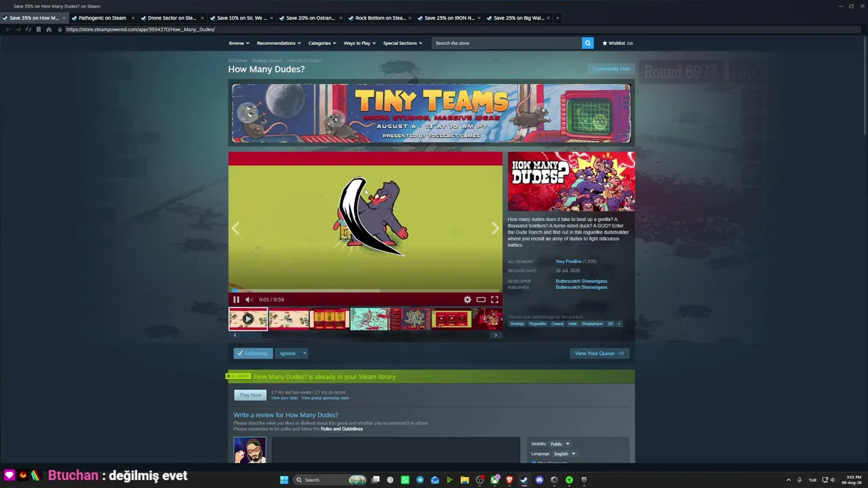
Task: Select the Singleplayer tag
Action: [592, 324]
